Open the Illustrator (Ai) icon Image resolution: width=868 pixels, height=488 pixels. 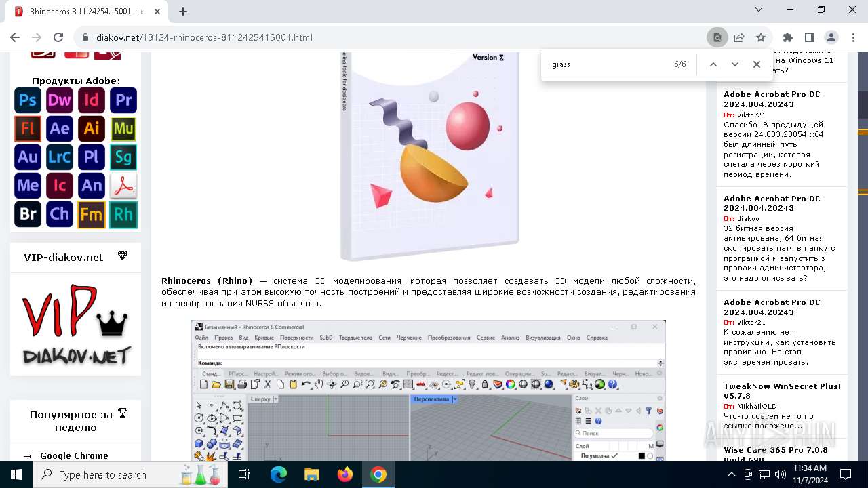tap(92, 129)
